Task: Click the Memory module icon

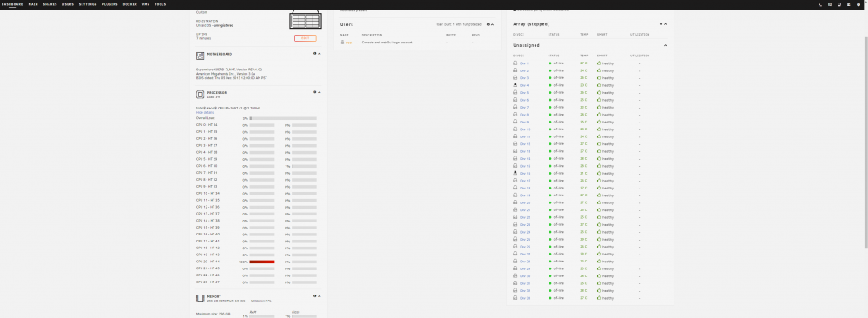Action: click(200, 298)
